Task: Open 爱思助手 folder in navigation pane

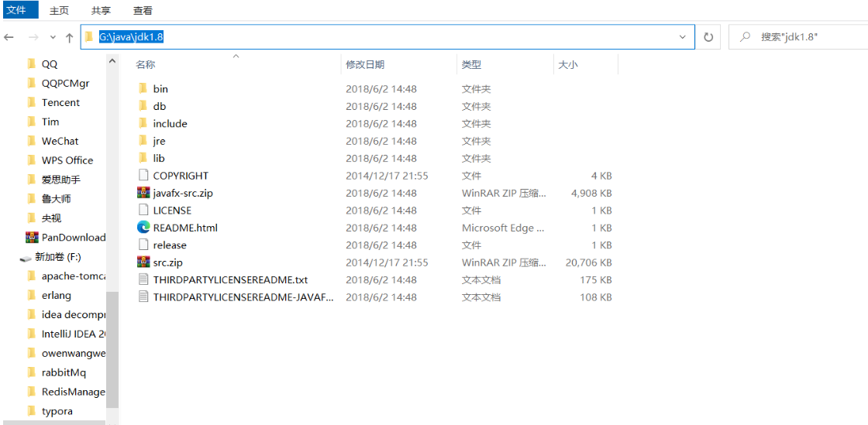Action: click(x=61, y=180)
